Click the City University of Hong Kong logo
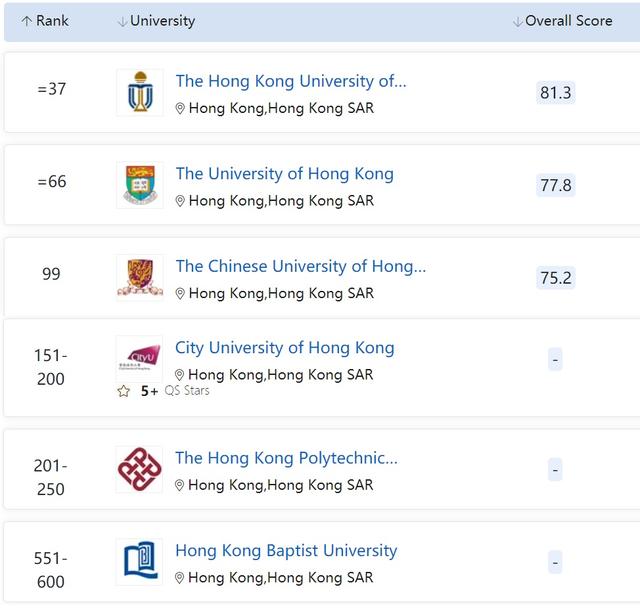Screen dimensions: 640x608 coord(139,358)
